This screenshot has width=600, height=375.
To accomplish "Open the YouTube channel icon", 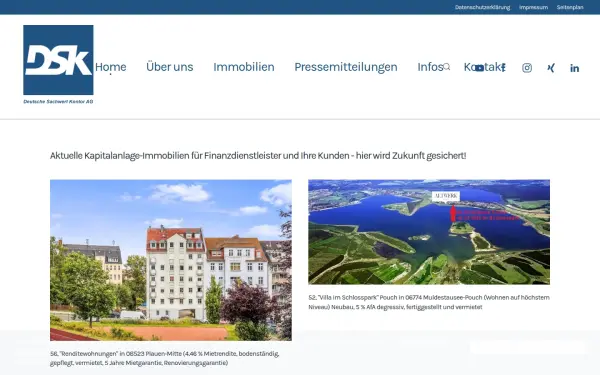I will [x=479, y=68].
